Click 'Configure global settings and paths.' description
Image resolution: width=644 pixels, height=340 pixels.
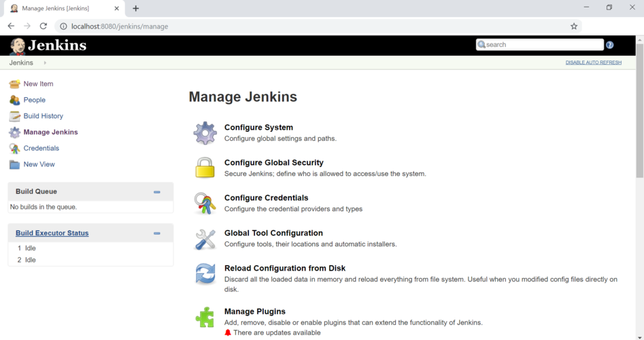click(280, 139)
